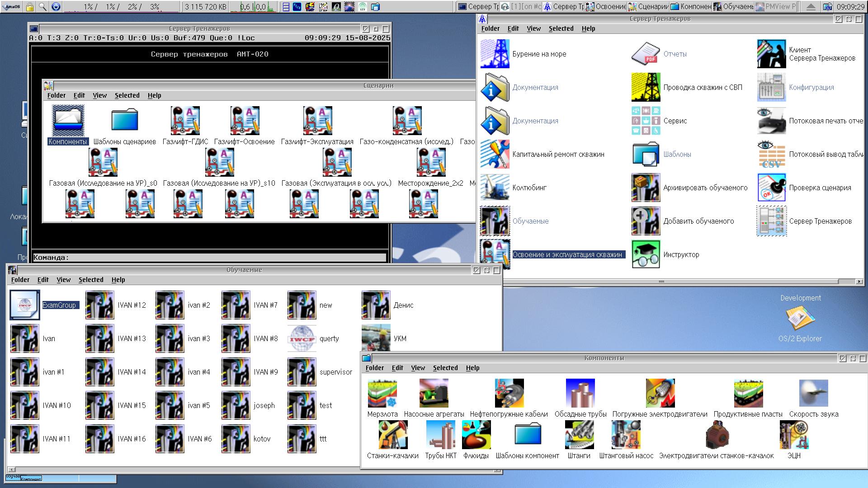Launch the Инструктор icon
868x488 pixels.
(x=646, y=254)
